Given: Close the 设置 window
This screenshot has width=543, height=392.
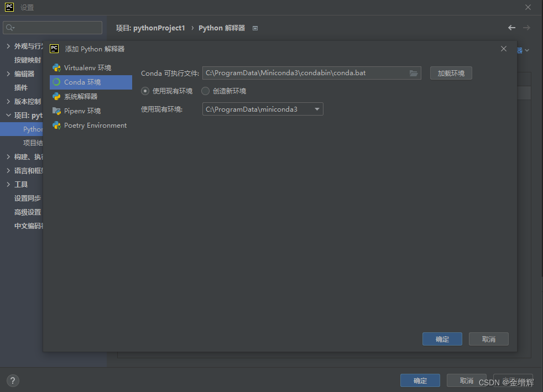Looking at the screenshot, I should click(528, 7).
